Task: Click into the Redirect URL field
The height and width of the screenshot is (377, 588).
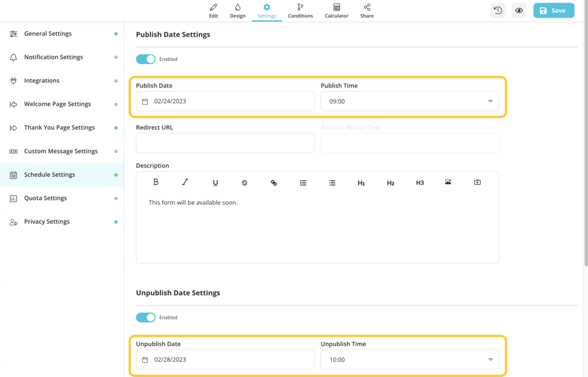Action: pyautogui.click(x=225, y=143)
